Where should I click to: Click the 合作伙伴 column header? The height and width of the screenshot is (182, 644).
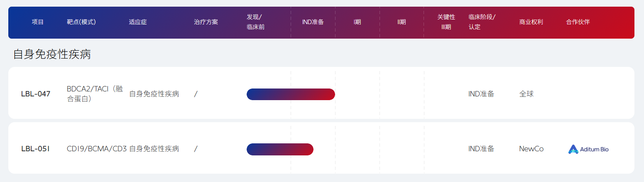coord(578,22)
